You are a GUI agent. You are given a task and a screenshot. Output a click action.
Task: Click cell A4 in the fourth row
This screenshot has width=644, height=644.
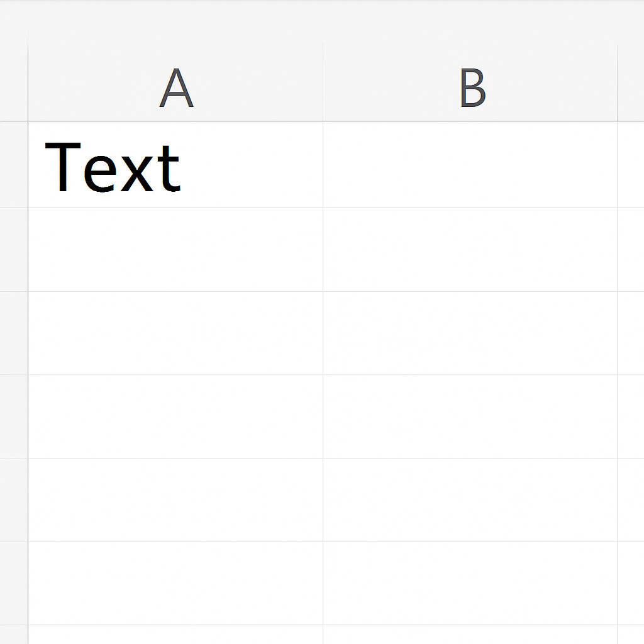point(175,416)
